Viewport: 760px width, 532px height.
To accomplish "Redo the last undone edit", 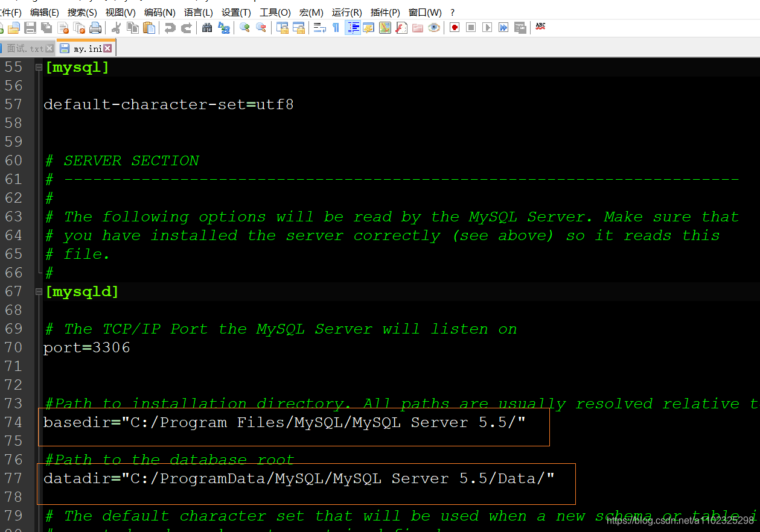I will (187, 28).
